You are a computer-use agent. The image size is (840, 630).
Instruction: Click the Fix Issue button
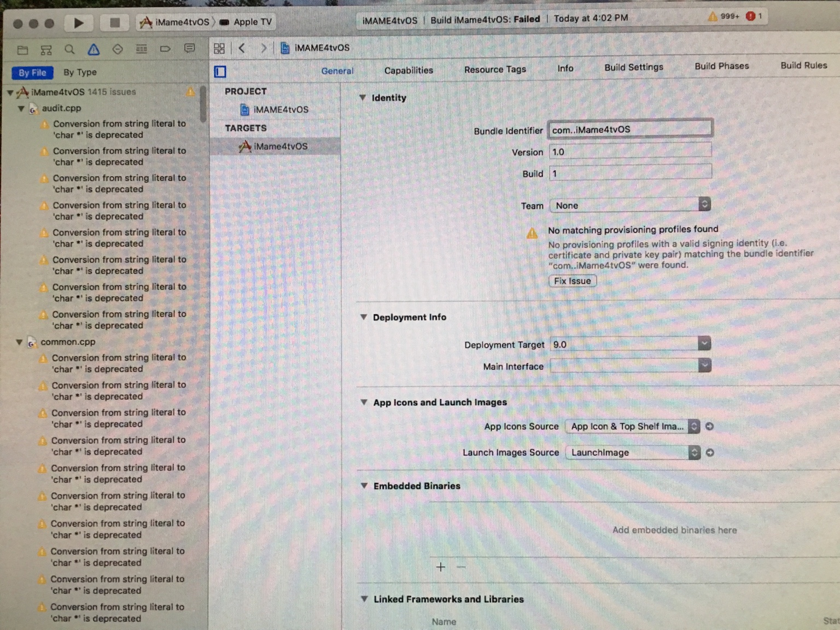[x=573, y=281]
